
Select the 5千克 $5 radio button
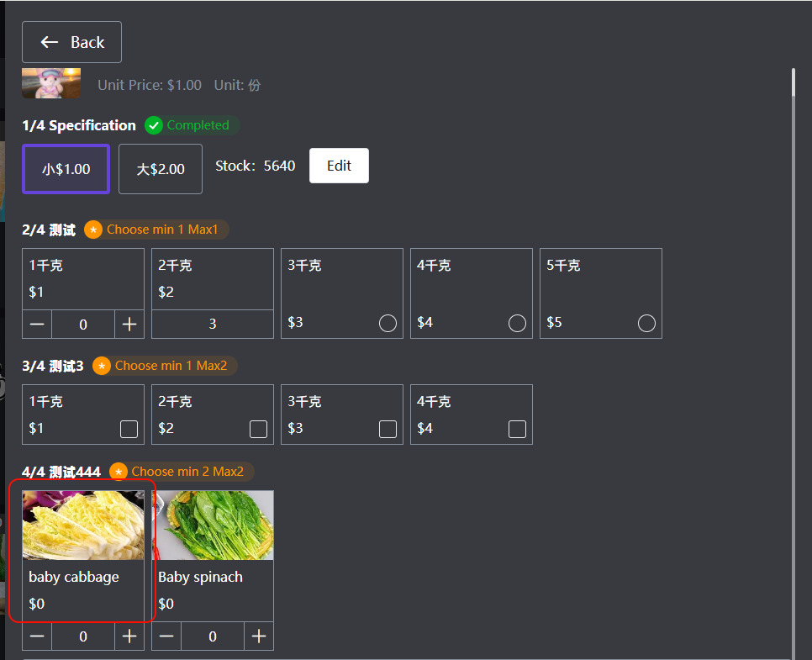(646, 323)
